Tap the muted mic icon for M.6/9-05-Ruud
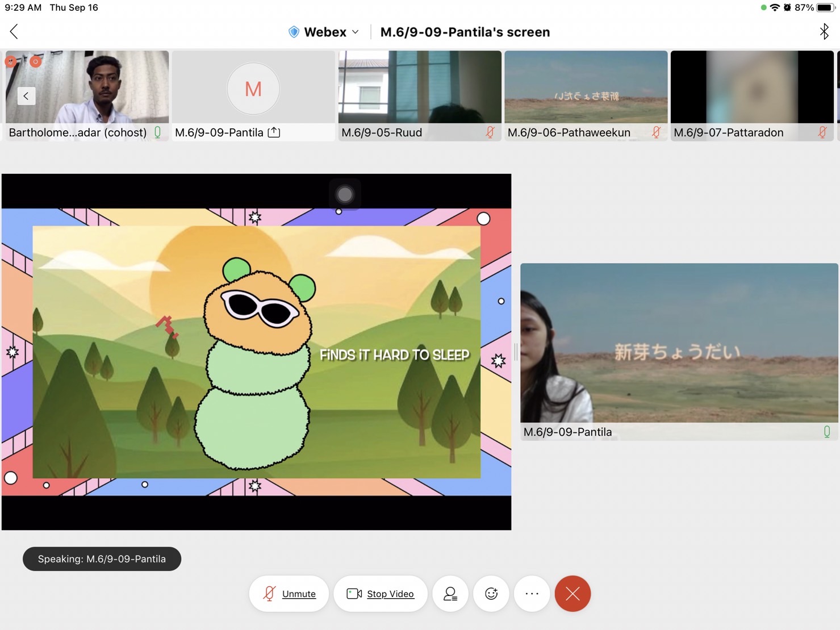Viewport: 840px width, 630px height. pos(490,132)
